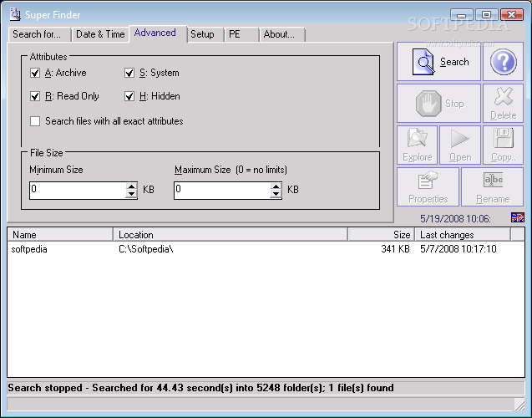532x418 pixels.
Task: Click the Open play-arrow icon button
Action: 460,145
